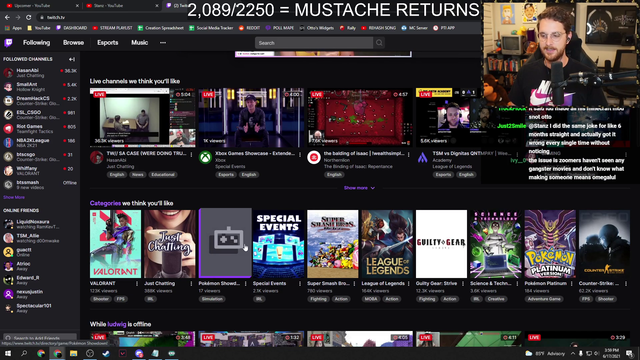Click HasanAbi's avatar under the first stream
This screenshot has height=360, width=640.
(x=96, y=157)
